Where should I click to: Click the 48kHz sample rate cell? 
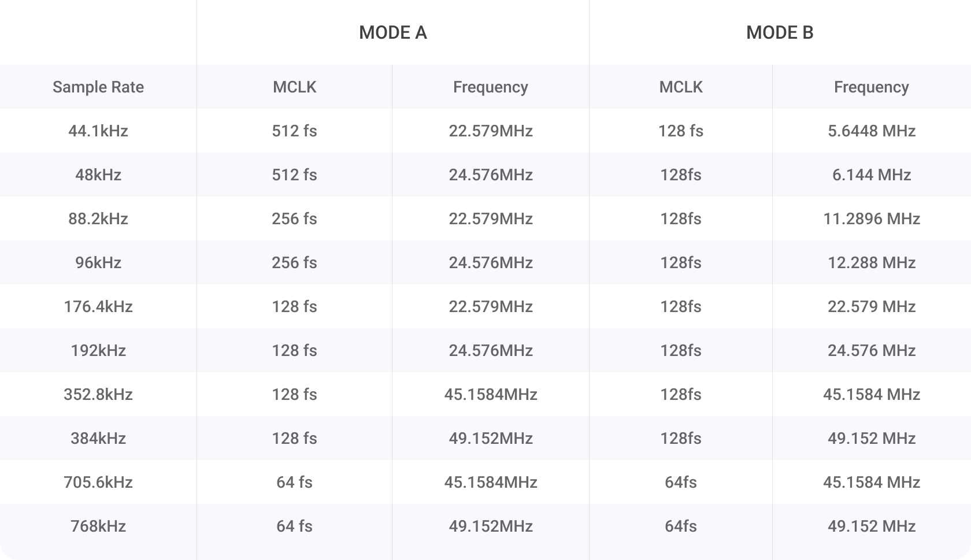tap(98, 175)
